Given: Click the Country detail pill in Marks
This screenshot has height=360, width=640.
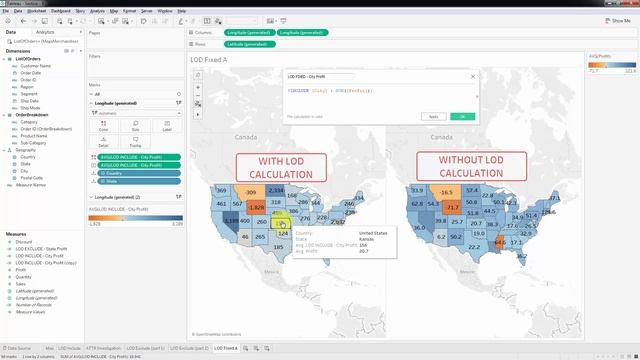Looking at the screenshot, I should [139, 173].
